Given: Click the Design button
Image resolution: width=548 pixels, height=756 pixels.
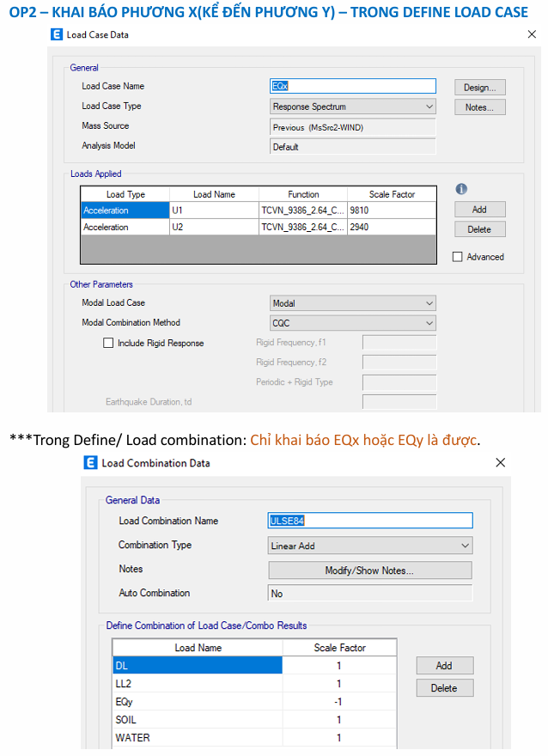Looking at the screenshot, I should click(479, 86).
